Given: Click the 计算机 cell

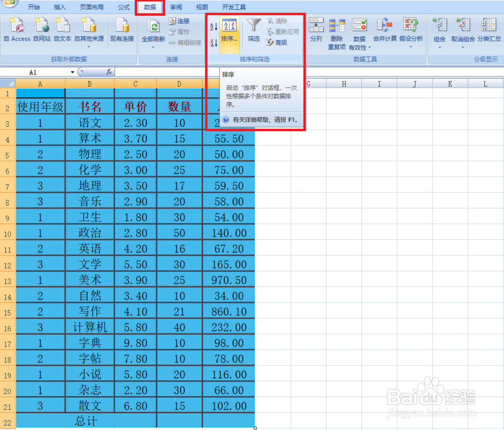Looking at the screenshot, I should pos(90,327).
